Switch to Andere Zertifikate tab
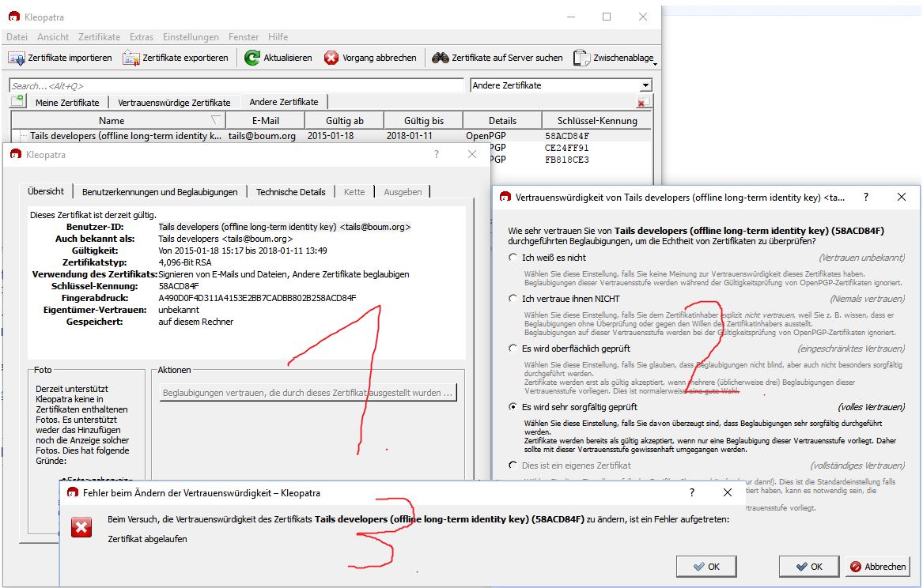923x588 pixels. pyautogui.click(x=284, y=102)
